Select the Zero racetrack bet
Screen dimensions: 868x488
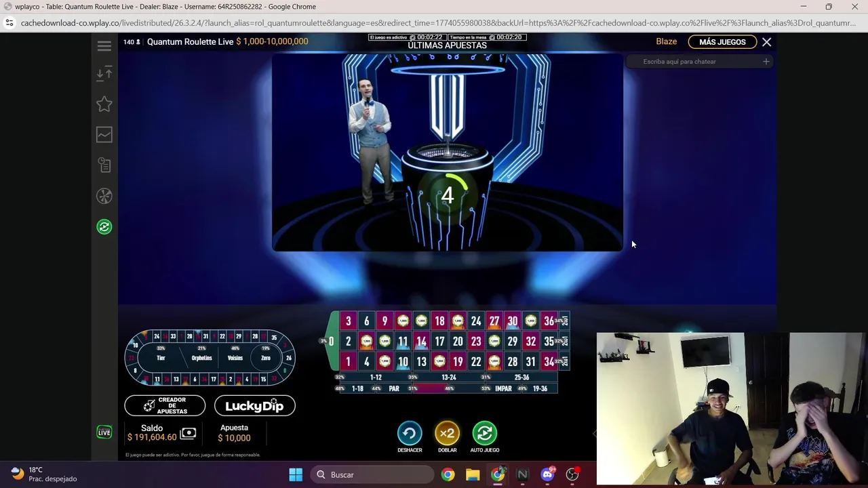click(266, 358)
